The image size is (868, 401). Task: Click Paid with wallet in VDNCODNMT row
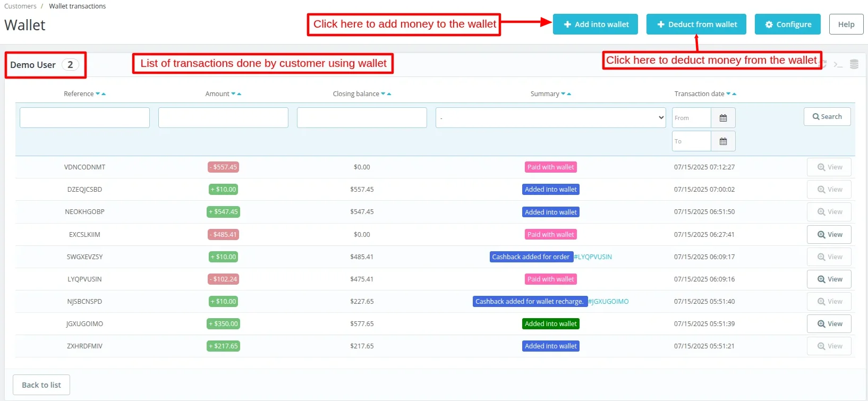[550, 167]
